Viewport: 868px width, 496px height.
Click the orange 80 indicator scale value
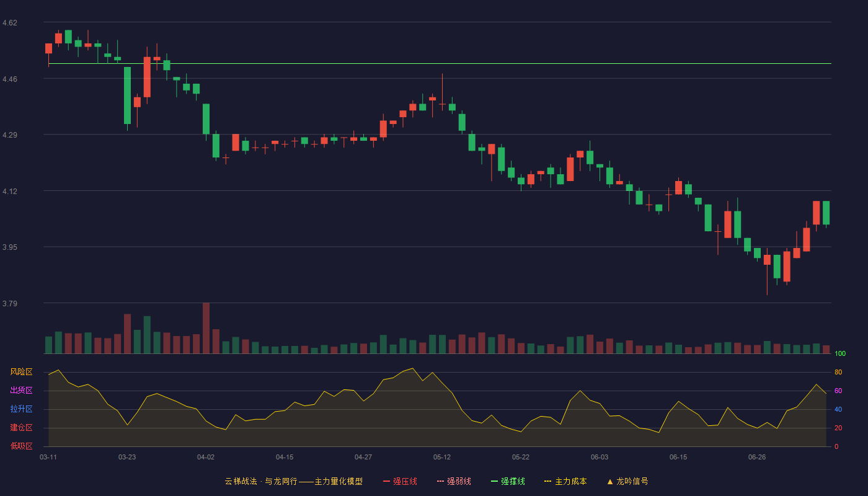coord(838,372)
